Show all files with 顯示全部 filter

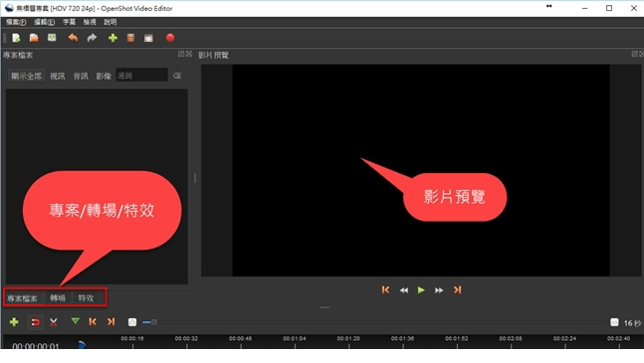[26, 76]
